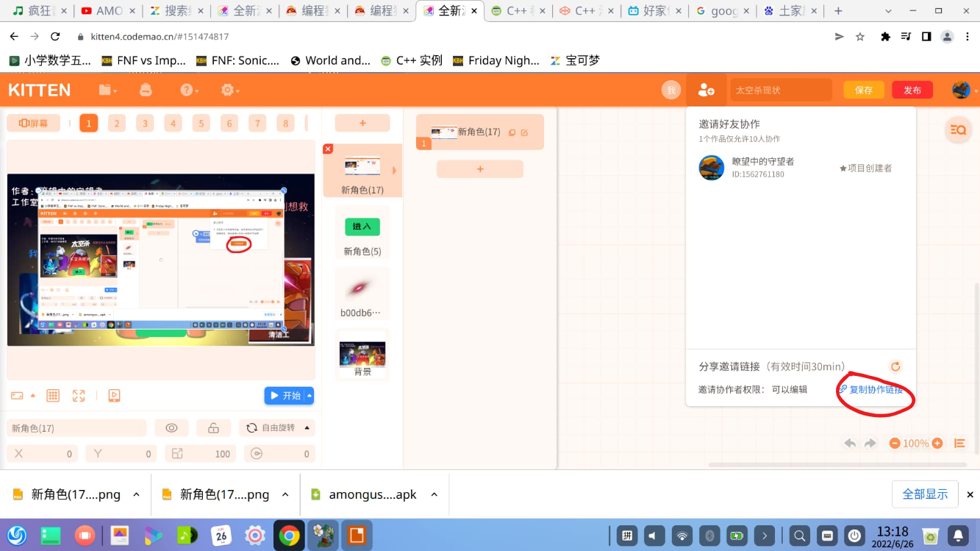Image resolution: width=980 pixels, height=551 pixels.
Task: Switch to the 'C++ 实例' bookmark
Action: (x=412, y=60)
